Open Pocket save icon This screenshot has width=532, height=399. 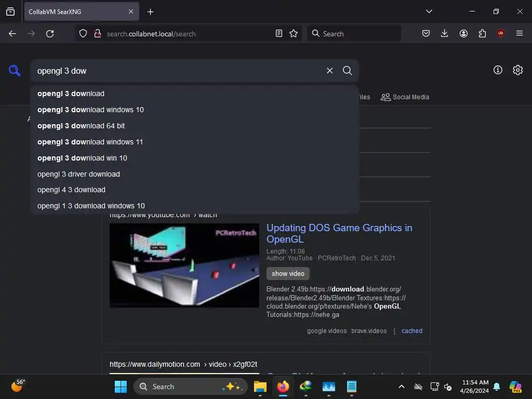coord(426,33)
